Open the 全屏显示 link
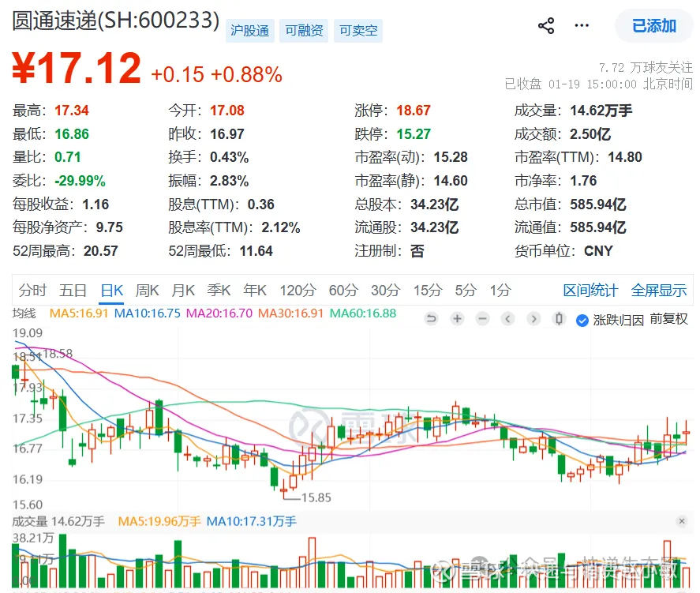700x593 pixels. pyautogui.click(x=659, y=291)
